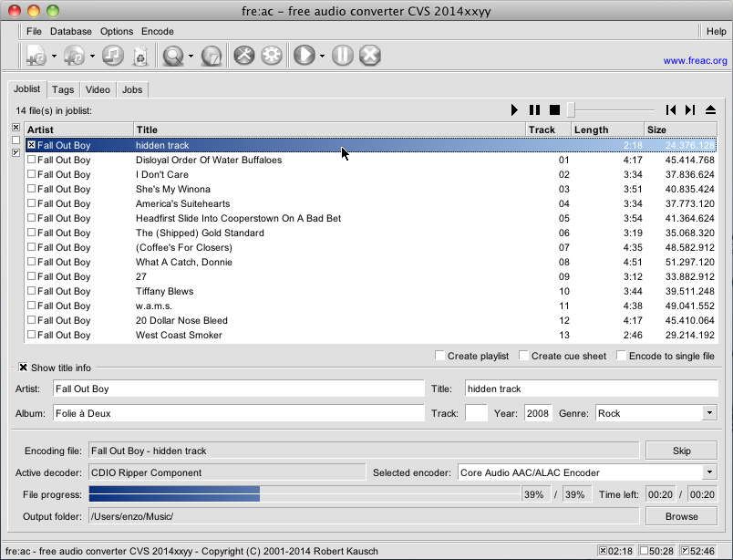733x560 pixels.
Task: Switch to the Jobs tab
Action: [x=132, y=89]
